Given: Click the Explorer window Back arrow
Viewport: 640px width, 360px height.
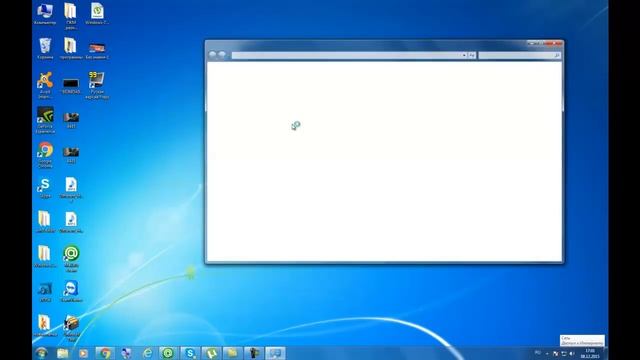Looking at the screenshot, I should coord(212,55).
